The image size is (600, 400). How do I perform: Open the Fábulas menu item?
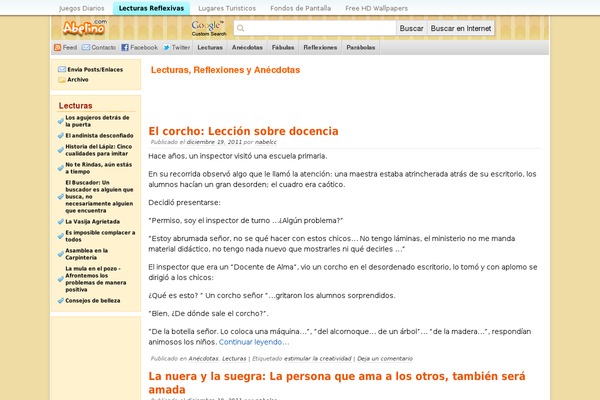(283, 47)
